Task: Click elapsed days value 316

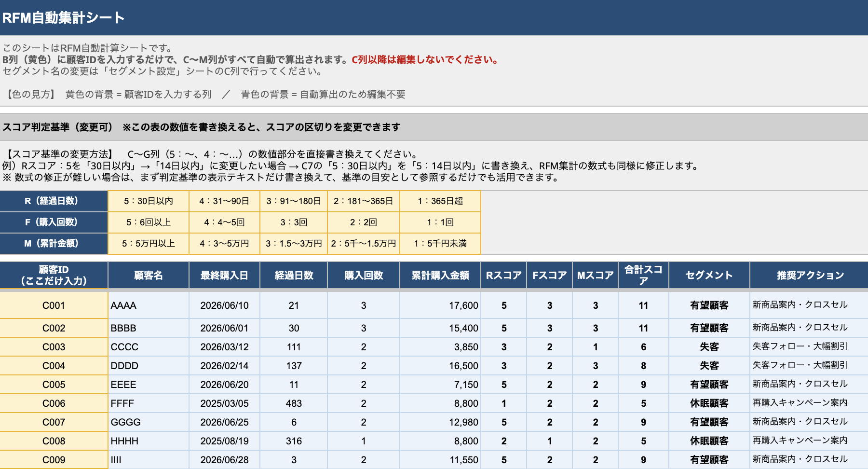Action: coord(294,441)
